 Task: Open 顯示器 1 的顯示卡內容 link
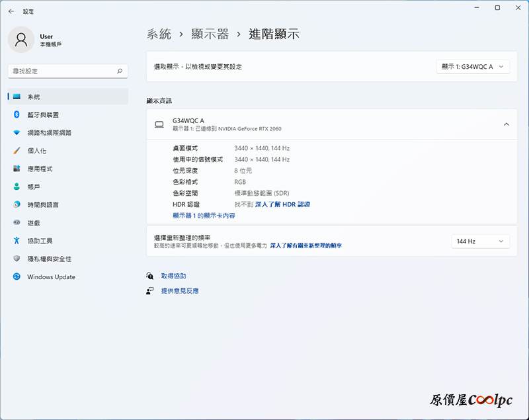204,216
